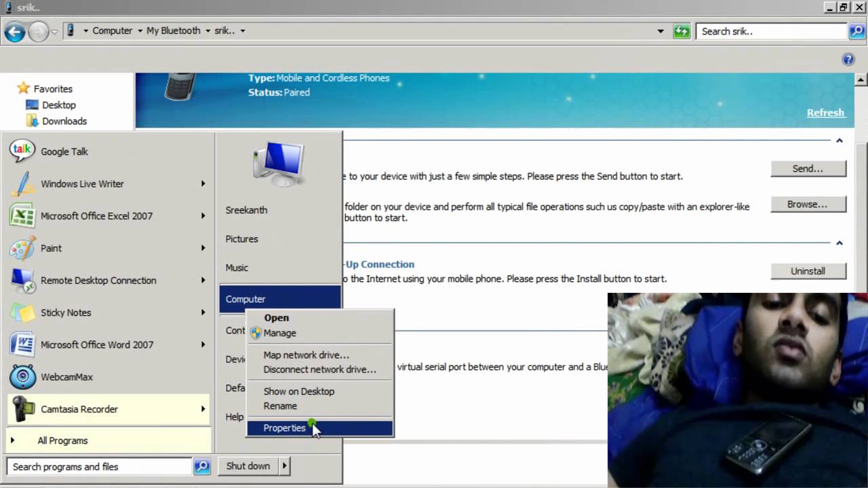Image resolution: width=868 pixels, height=488 pixels.
Task: Click the Start menu search magnifier
Action: click(x=201, y=466)
